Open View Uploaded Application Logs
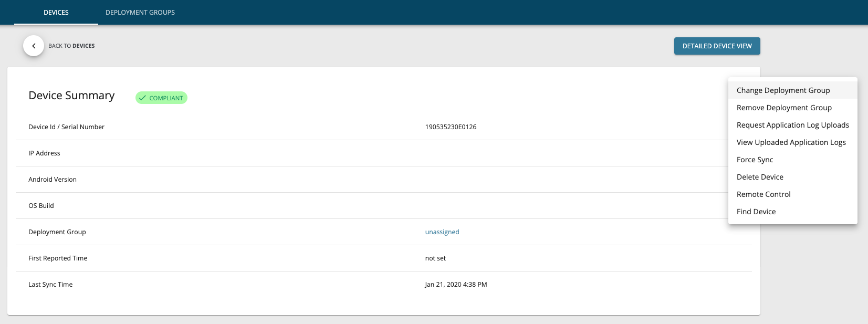The image size is (868, 324). [x=793, y=142]
